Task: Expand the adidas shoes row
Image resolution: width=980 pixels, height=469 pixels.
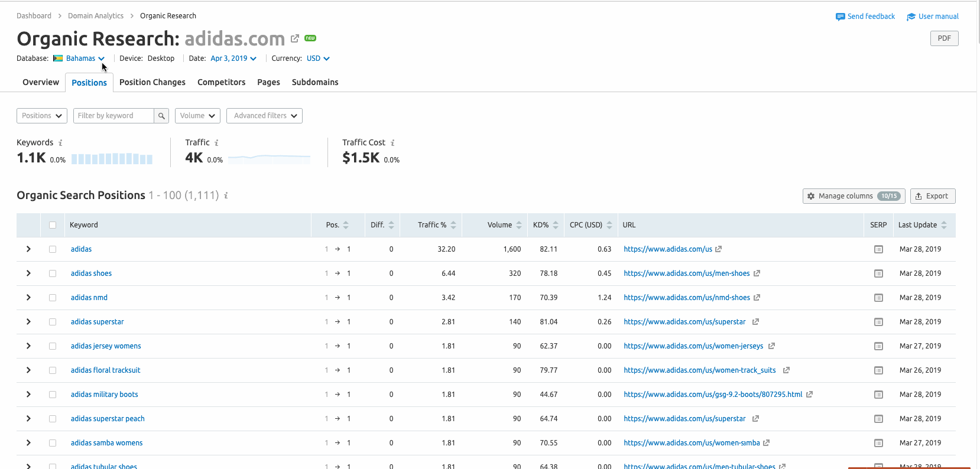Action: [x=28, y=273]
